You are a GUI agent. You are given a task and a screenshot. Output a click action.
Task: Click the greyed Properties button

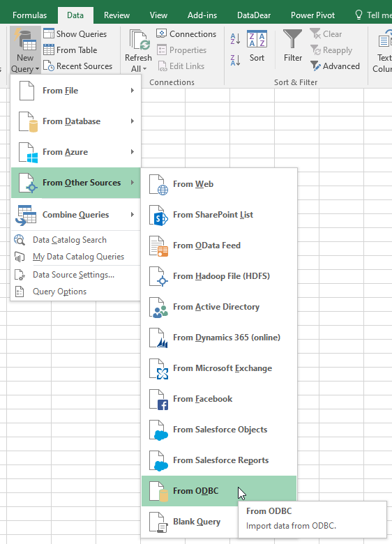coord(182,50)
